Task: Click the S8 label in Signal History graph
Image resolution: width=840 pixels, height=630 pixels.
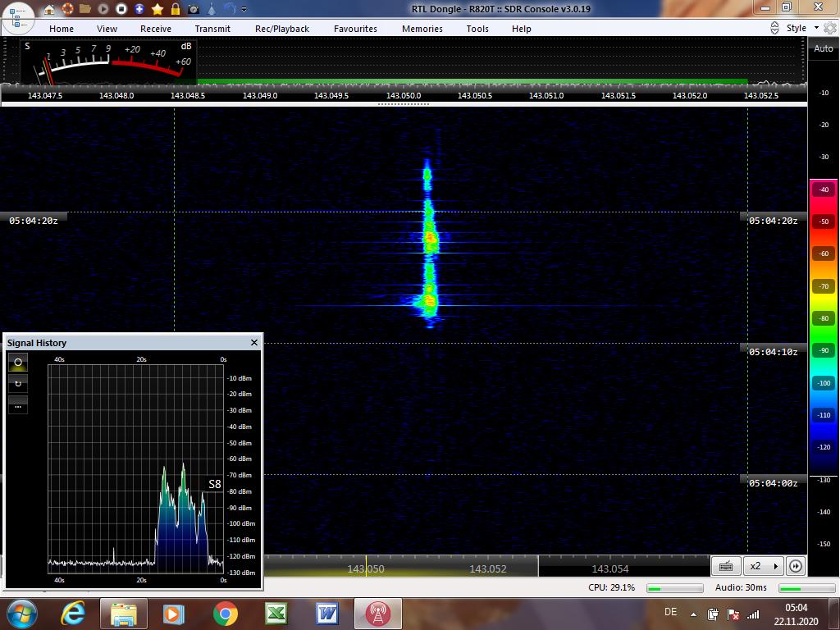Action: [214, 484]
